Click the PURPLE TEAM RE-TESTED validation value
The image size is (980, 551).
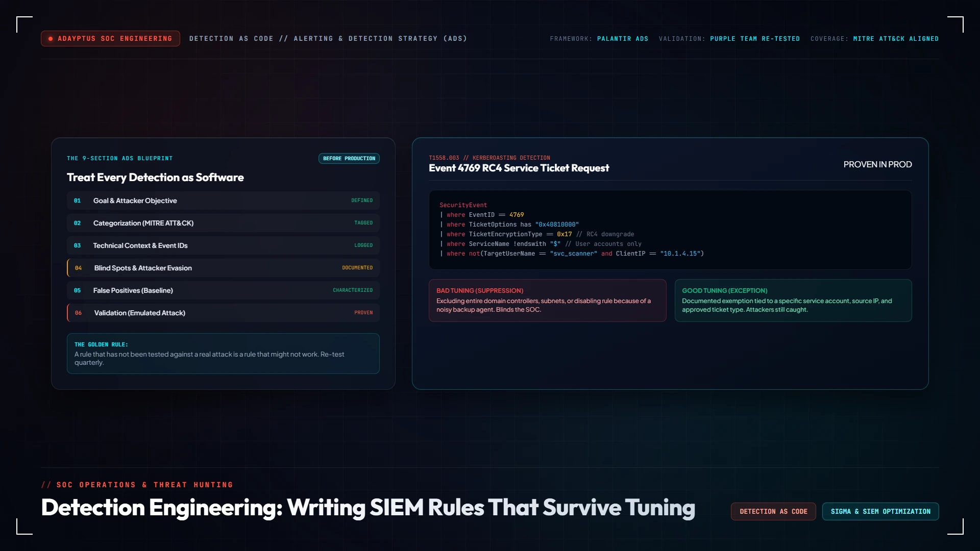[x=755, y=39]
